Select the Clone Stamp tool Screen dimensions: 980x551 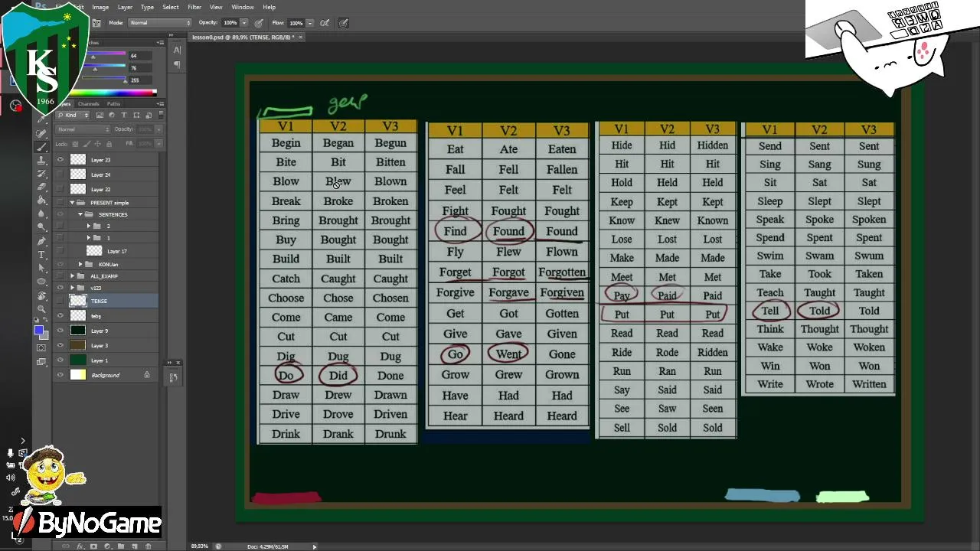pyautogui.click(x=41, y=160)
